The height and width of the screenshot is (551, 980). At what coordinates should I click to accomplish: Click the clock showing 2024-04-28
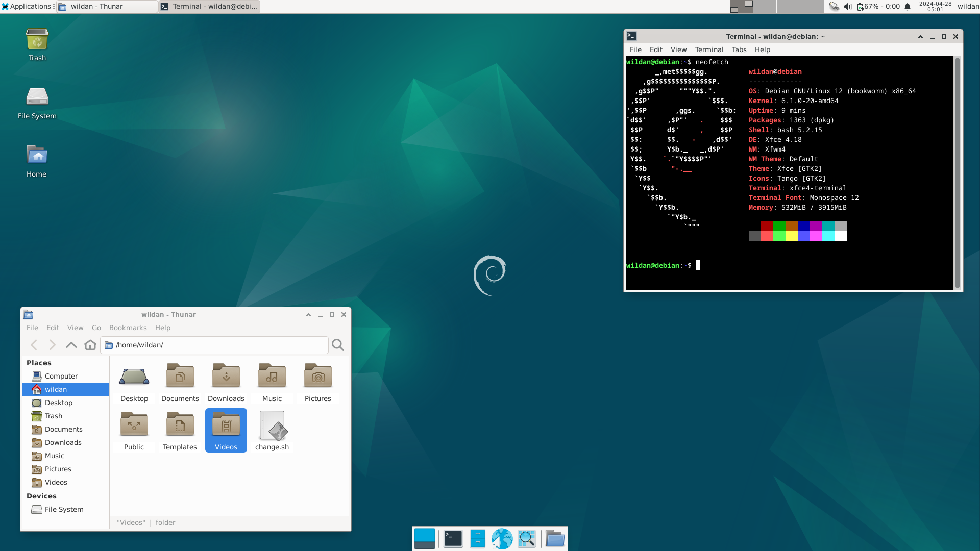point(935,7)
